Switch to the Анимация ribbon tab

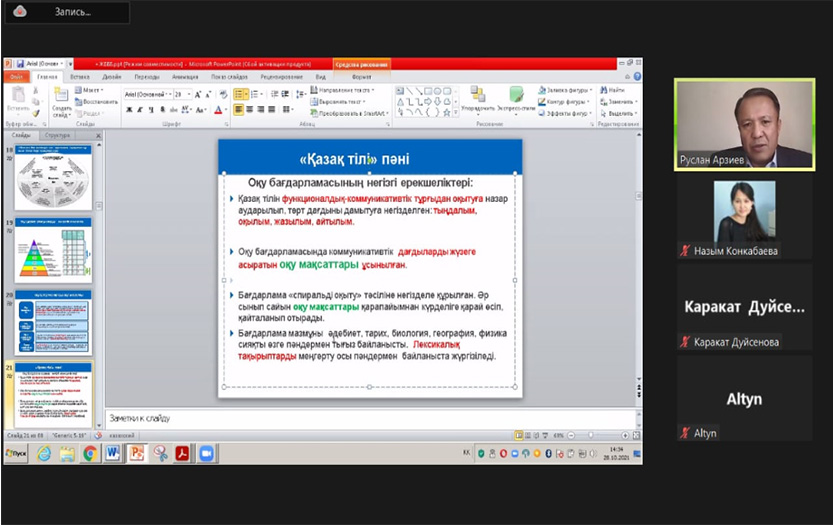pyautogui.click(x=184, y=76)
